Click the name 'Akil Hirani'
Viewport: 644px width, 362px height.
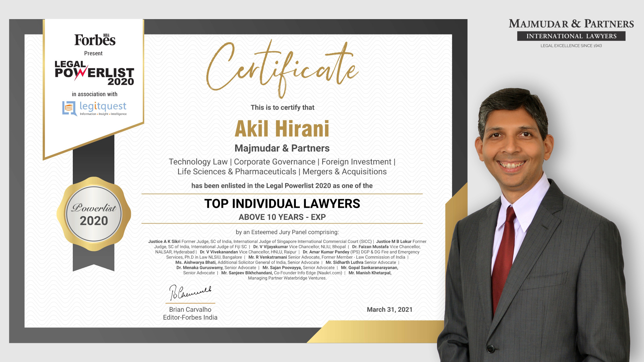282,129
